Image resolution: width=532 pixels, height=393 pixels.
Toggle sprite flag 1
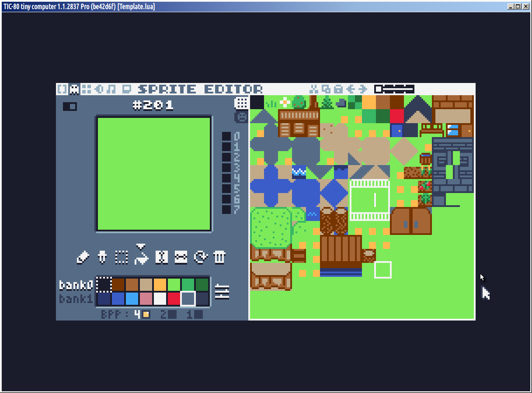(x=226, y=147)
